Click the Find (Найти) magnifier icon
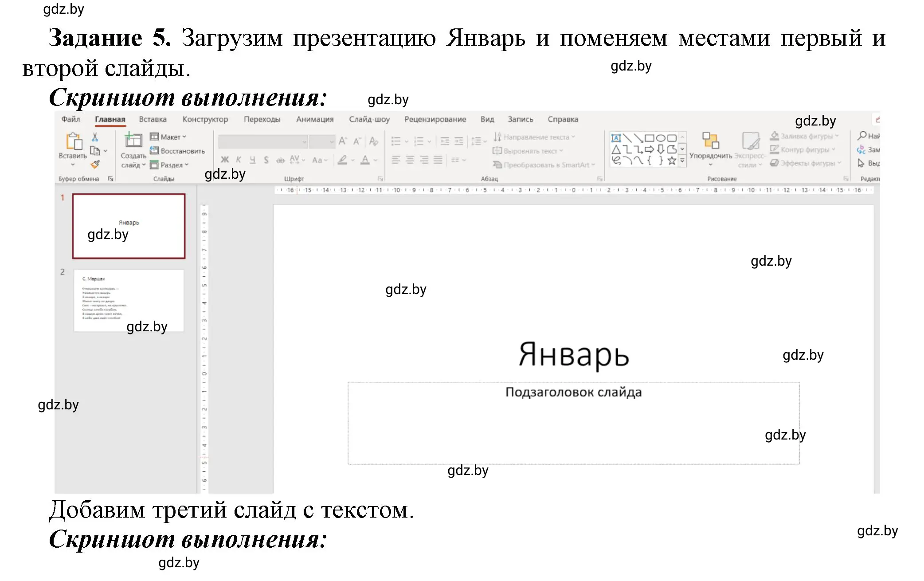 pos(862,135)
